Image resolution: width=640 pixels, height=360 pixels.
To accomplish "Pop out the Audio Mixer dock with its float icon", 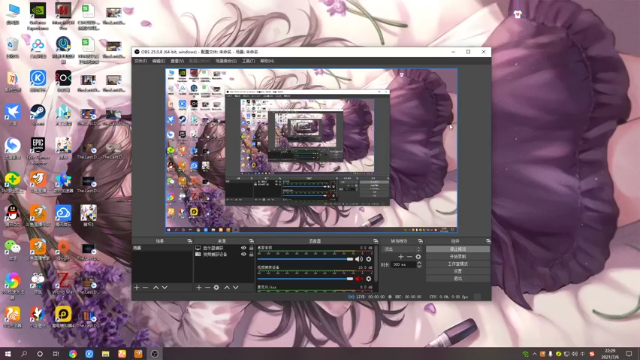I will 376,241.
